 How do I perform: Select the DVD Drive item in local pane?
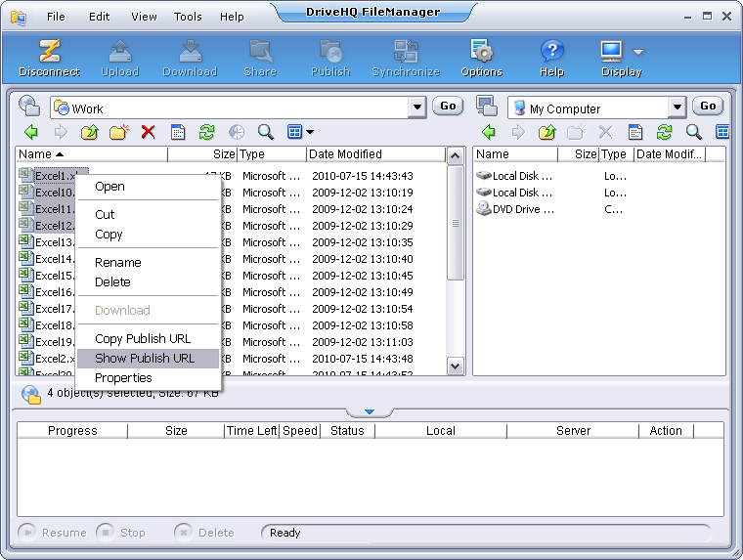pos(522,209)
